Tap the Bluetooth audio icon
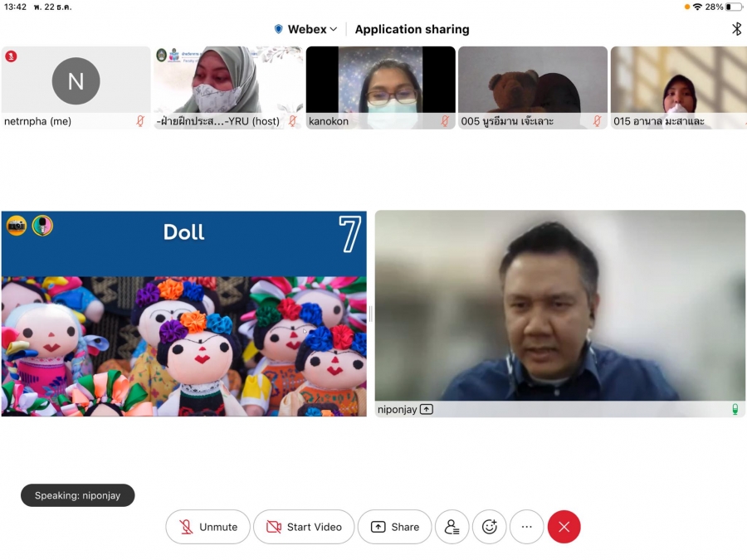The height and width of the screenshot is (560, 747). click(x=736, y=29)
